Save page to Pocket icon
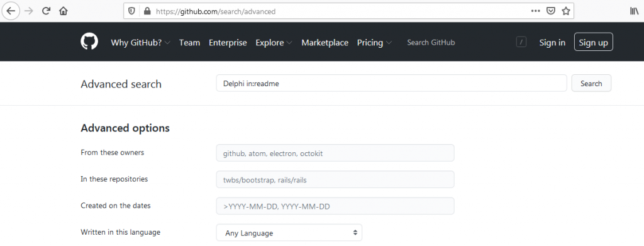The width and height of the screenshot is (644, 246). [x=551, y=11]
